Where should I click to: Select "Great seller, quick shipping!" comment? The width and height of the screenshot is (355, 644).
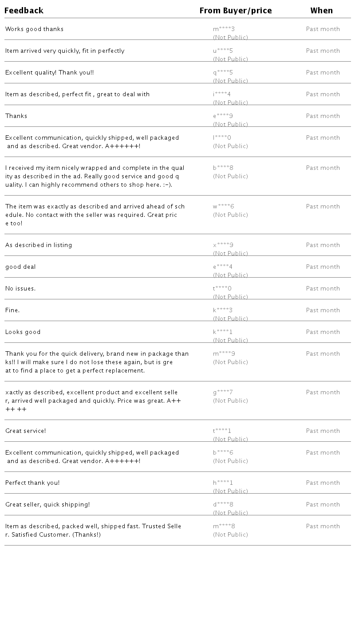coord(47,505)
